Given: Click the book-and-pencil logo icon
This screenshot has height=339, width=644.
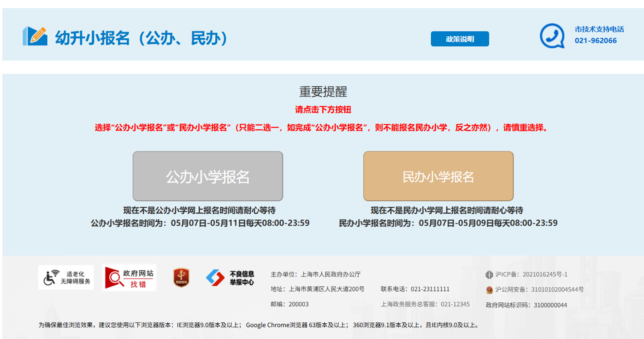Looking at the screenshot, I should click(35, 36).
